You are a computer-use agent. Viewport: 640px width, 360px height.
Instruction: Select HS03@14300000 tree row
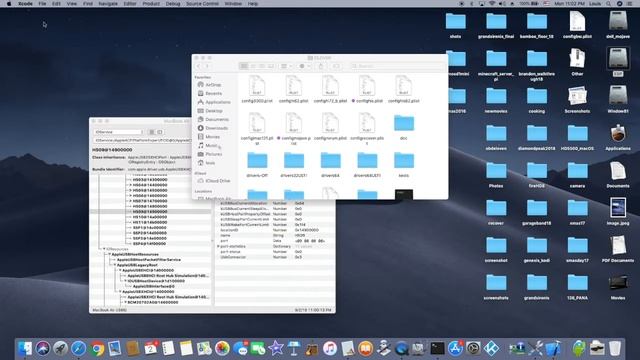coord(150,180)
